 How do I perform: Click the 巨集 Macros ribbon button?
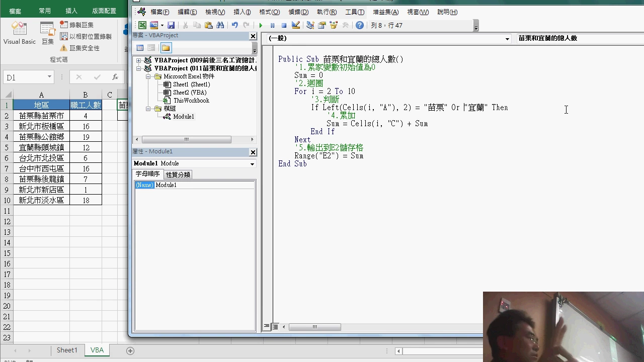pyautogui.click(x=48, y=34)
